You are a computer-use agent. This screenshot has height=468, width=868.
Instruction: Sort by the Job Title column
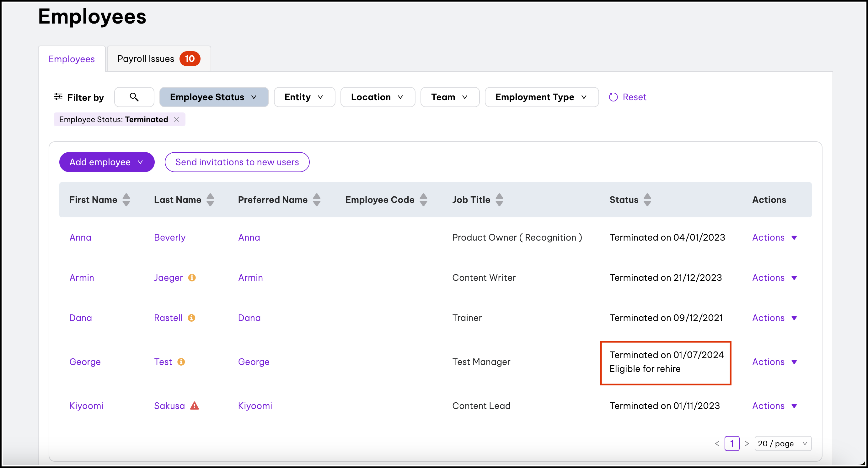click(x=499, y=200)
